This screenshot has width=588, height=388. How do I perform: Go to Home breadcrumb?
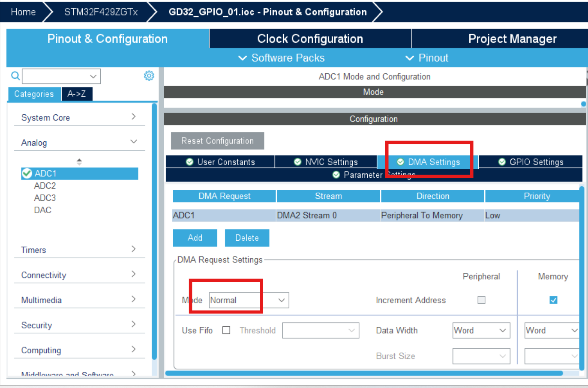tap(23, 12)
